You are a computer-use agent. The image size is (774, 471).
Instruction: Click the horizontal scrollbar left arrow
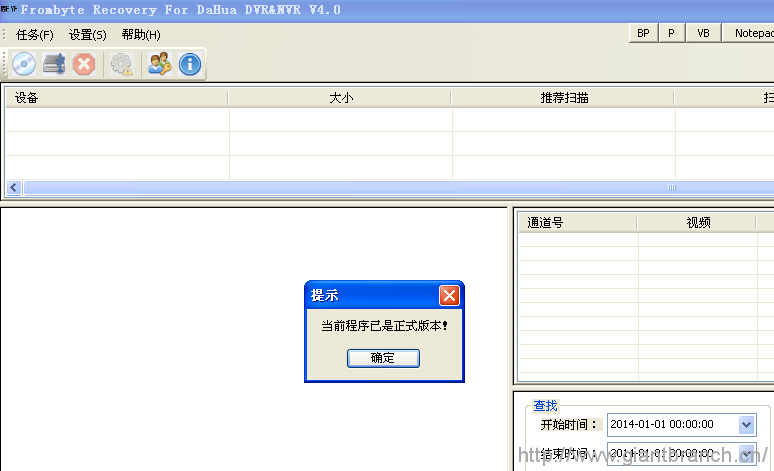[14, 188]
